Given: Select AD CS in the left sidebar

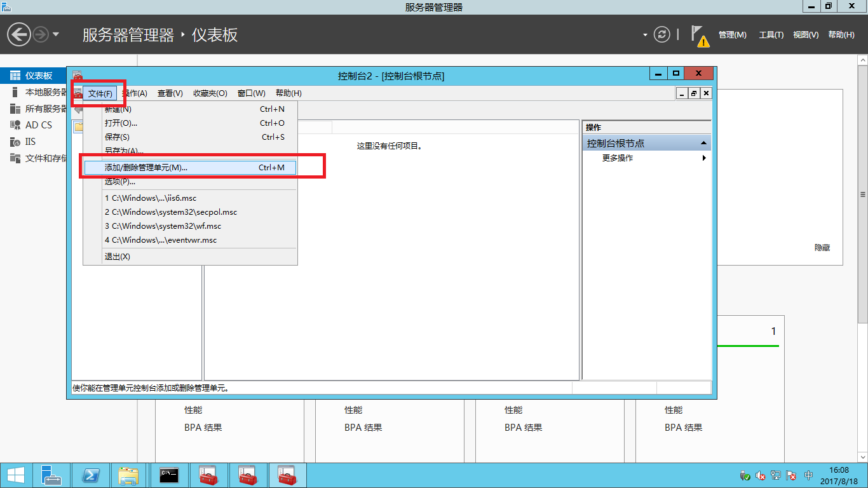Looking at the screenshot, I should point(38,125).
